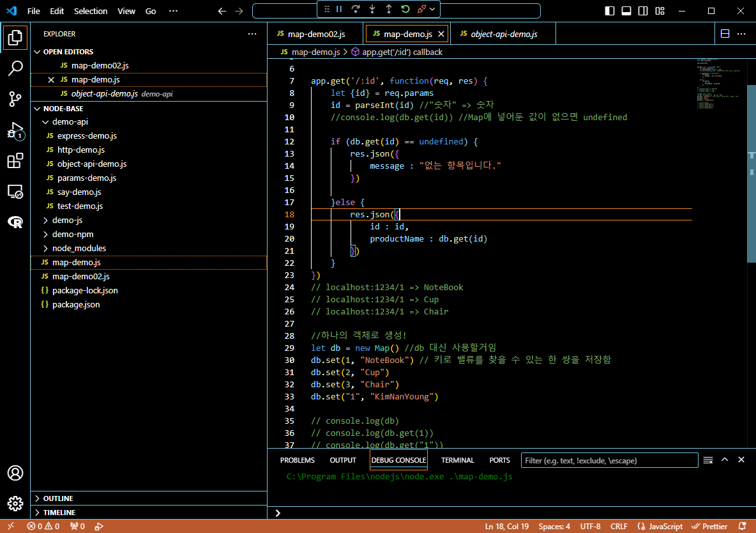This screenshot has width=756, height=533.
Task: Expand the demo-js folder
Action: [67, 220]
